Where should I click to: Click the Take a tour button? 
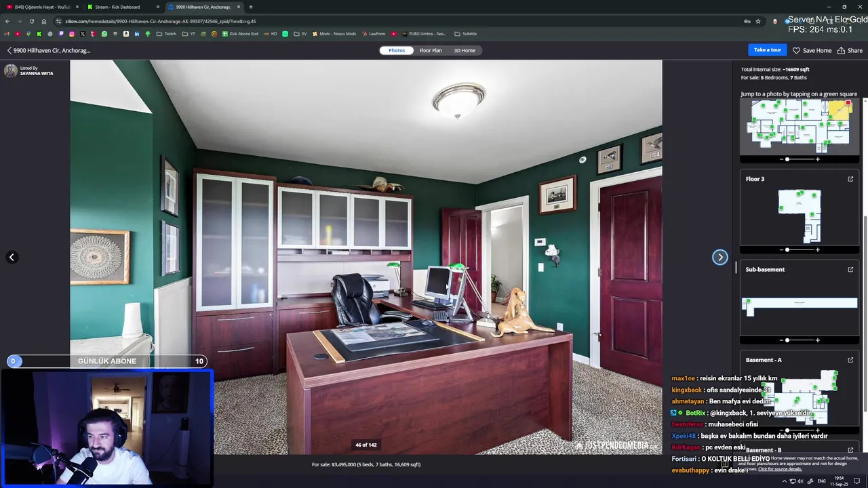pos(768,50)
